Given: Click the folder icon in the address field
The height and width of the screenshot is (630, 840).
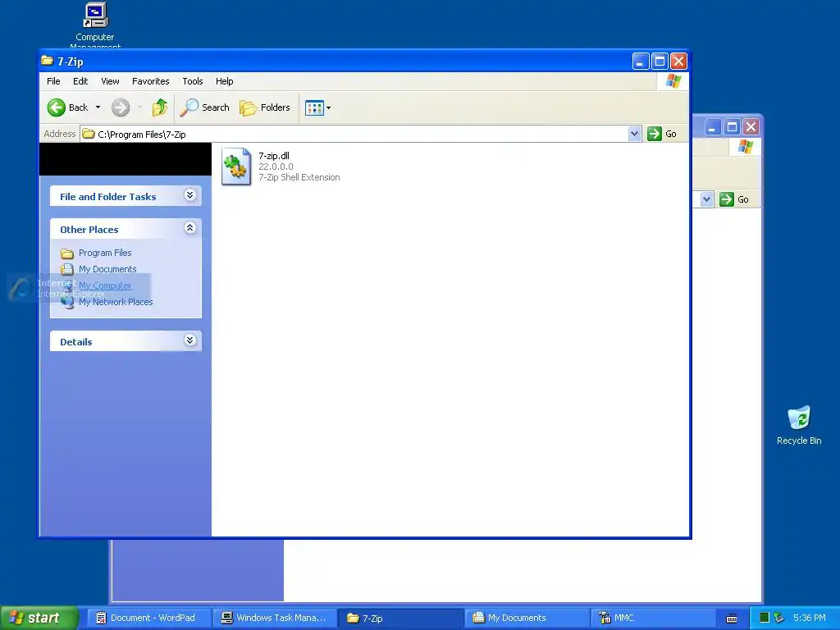Looking at the screenshot, I should [x=89, y=134].
